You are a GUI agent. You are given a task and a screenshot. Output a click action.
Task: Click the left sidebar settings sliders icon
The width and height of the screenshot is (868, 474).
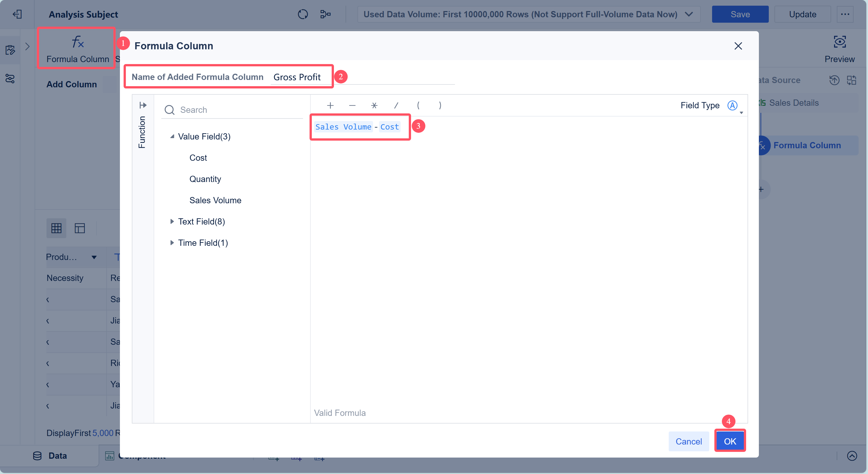10,79
